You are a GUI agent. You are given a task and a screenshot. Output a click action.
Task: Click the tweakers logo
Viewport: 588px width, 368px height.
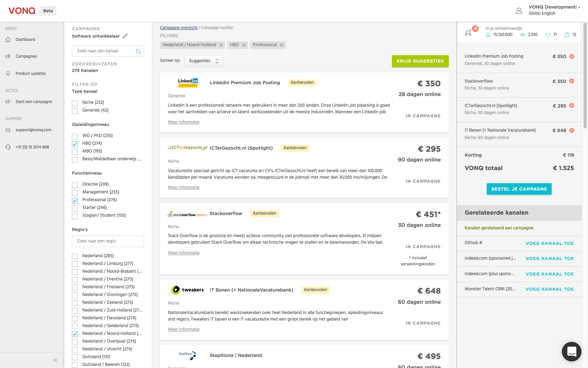187,290
